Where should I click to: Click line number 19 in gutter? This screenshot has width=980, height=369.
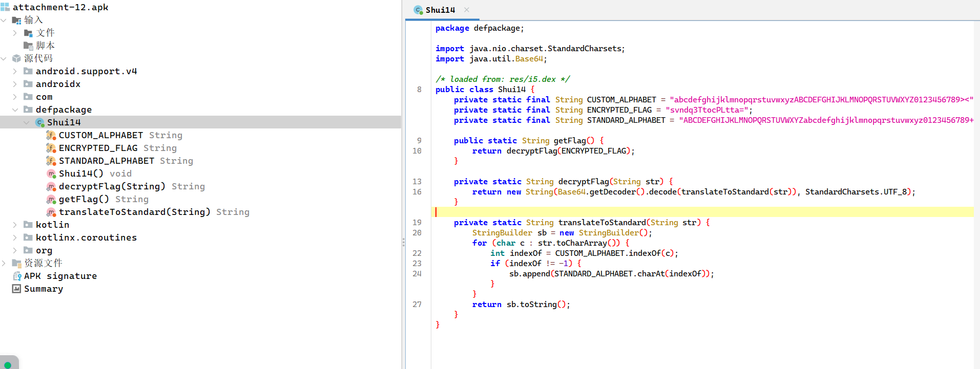point(417,223)
